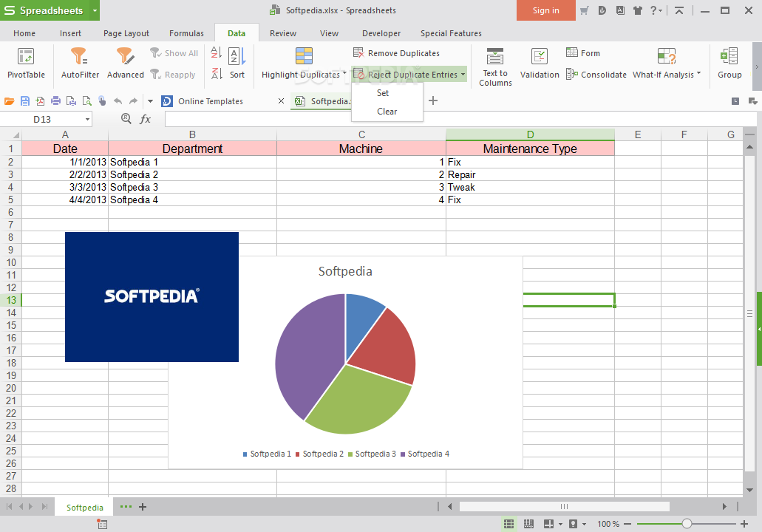762x532 pixels.
Task: Switch to the Home tab
Action: click(24, 33)
